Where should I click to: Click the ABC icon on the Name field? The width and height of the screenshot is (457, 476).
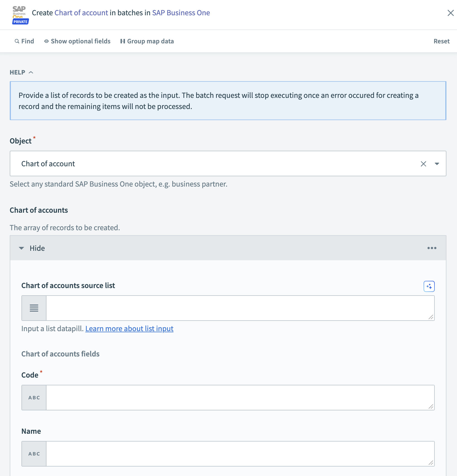pyautogui.click(x=34, y=453)
